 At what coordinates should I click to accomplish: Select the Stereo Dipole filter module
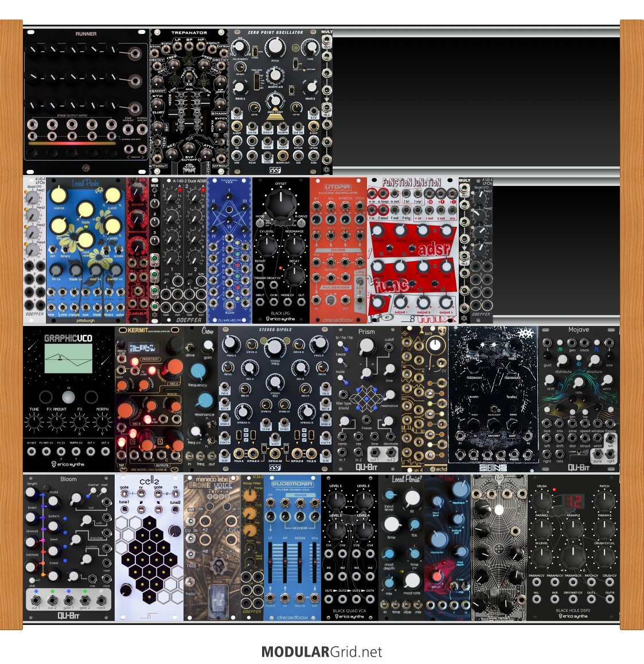(x=275, y=399)
